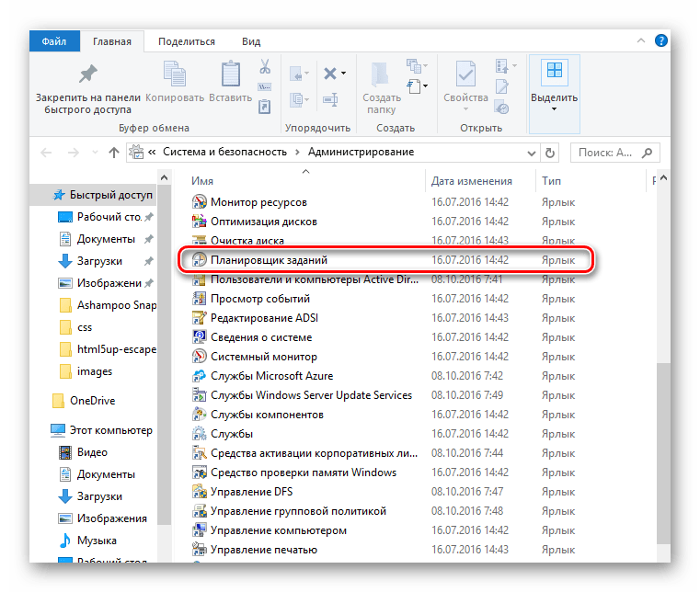The width and height of the screenshot is (700, 592).
Task: Select the Оптимизация дисков shortcut icon
Action: [199, 222]
